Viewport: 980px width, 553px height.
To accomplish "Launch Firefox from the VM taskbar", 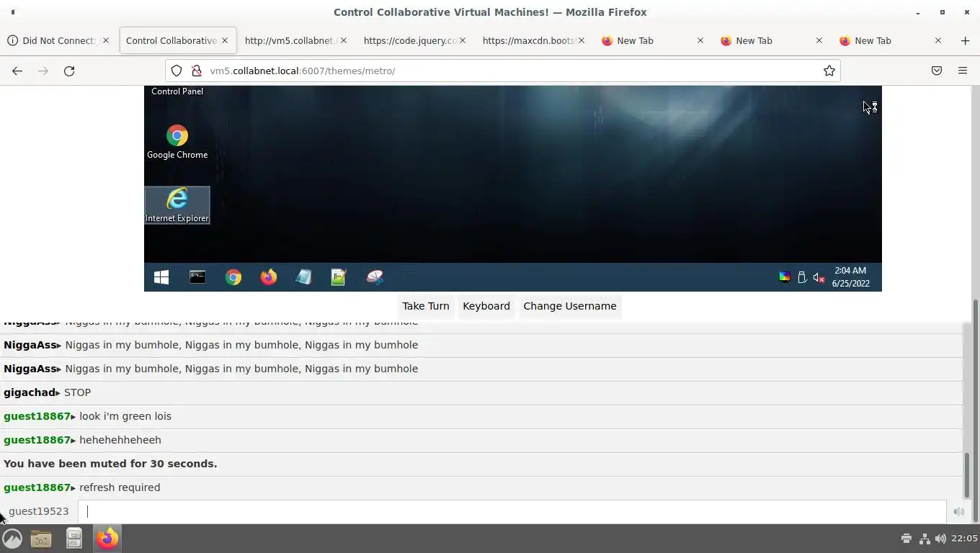I will tap(268, 277).
